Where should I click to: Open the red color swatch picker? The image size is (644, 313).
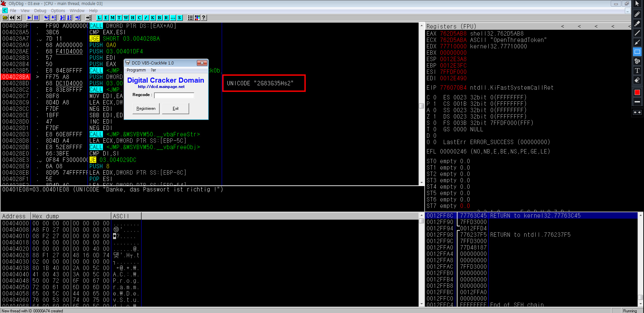(637, 92)
